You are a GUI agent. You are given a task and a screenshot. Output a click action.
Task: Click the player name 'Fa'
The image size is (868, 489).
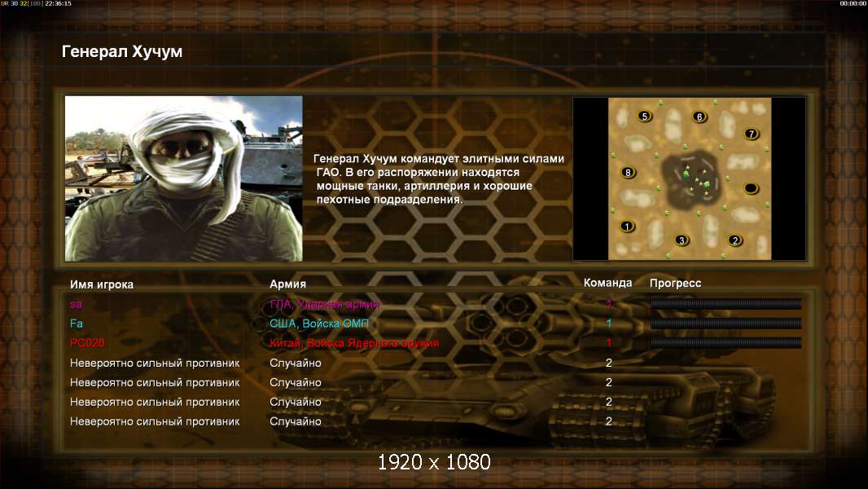click(77, 323)
